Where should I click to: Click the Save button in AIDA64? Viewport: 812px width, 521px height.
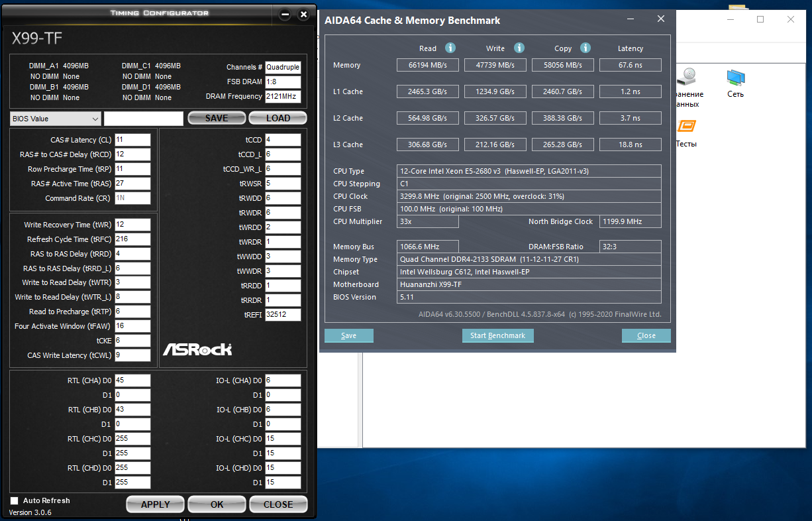click(x=349, y=335)
